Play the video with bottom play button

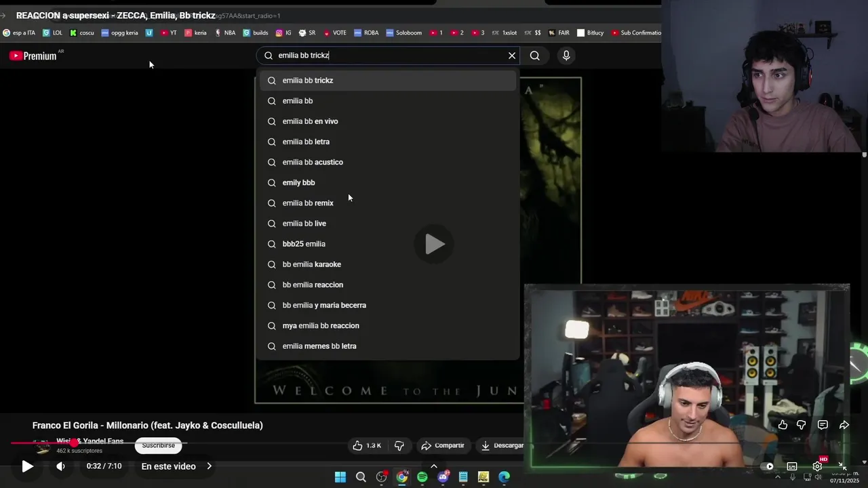tap(27, 466)
